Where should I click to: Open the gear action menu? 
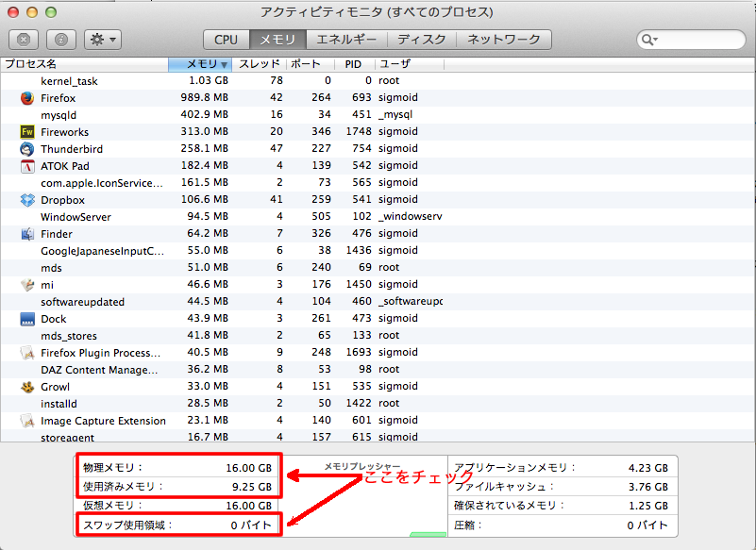point(103,40)
